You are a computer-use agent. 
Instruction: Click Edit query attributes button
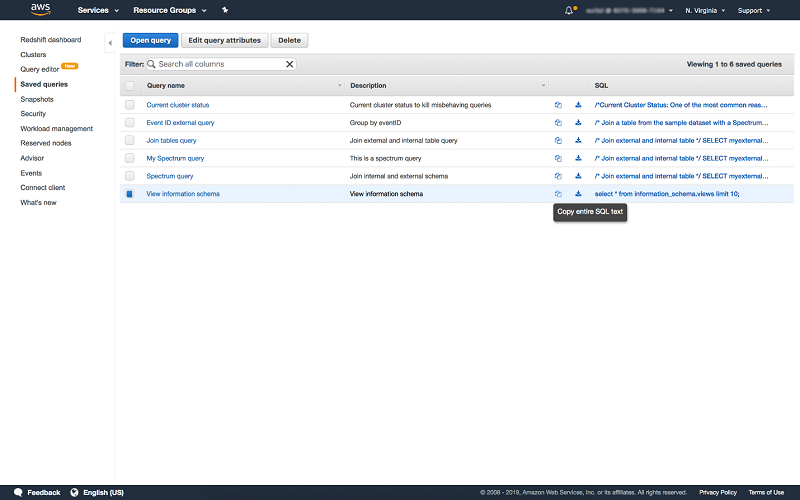click(x=224, y=40)
